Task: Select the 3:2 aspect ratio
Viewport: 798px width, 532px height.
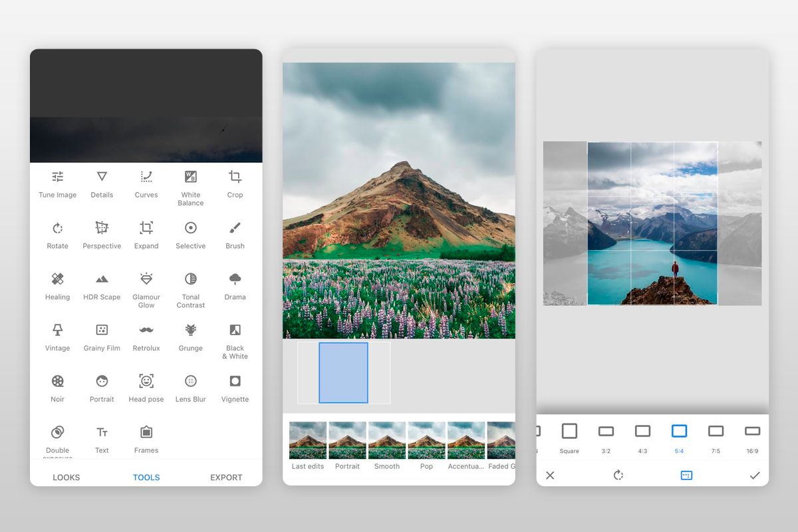Action: tap(606, 436)
